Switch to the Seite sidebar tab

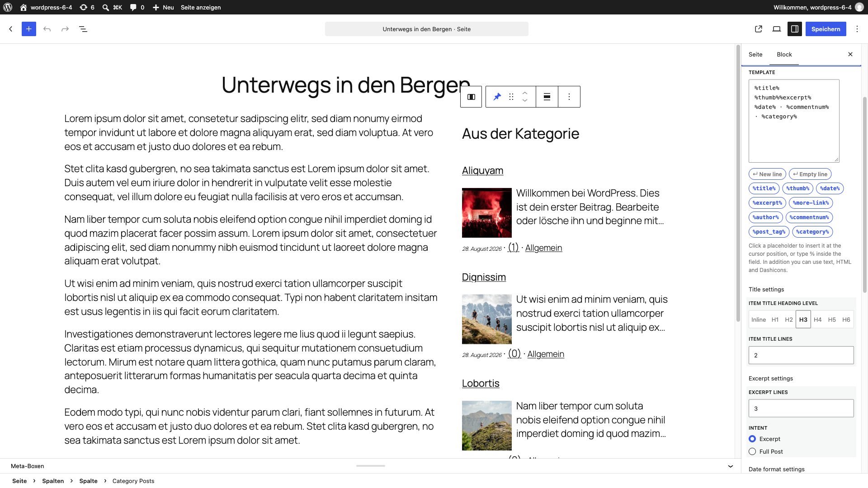coord(755,54)
